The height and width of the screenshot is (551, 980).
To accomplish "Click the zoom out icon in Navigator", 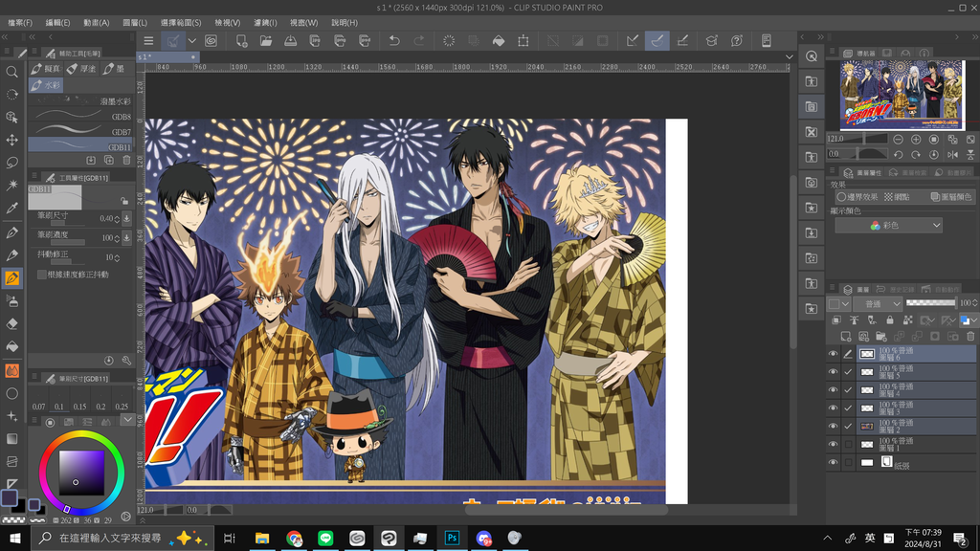I will coord(898,139).
